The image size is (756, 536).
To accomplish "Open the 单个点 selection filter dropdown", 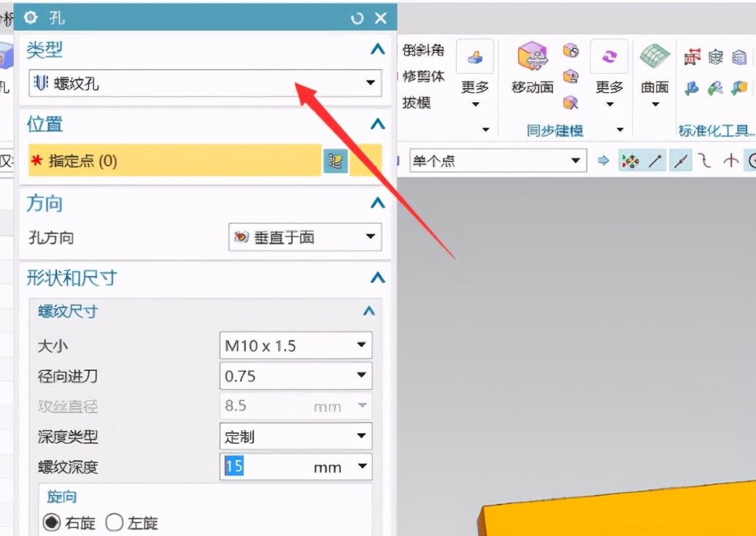I will click(x=498, y=160).
